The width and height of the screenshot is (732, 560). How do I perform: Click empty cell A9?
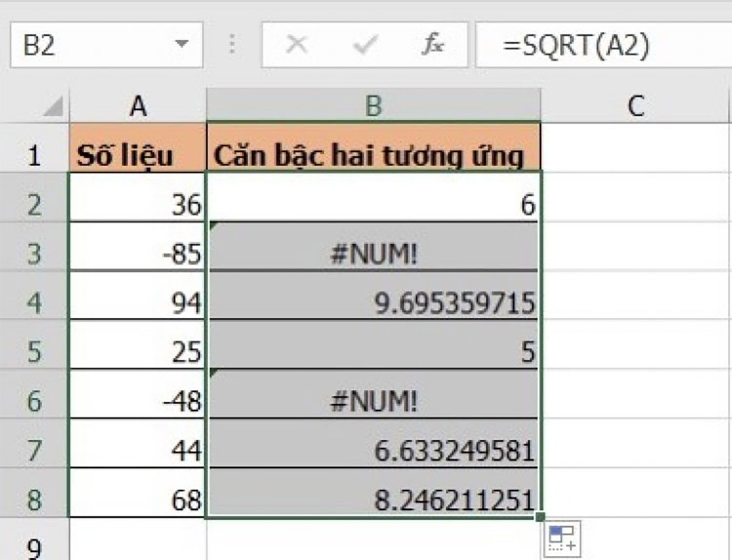coord(138,539)
